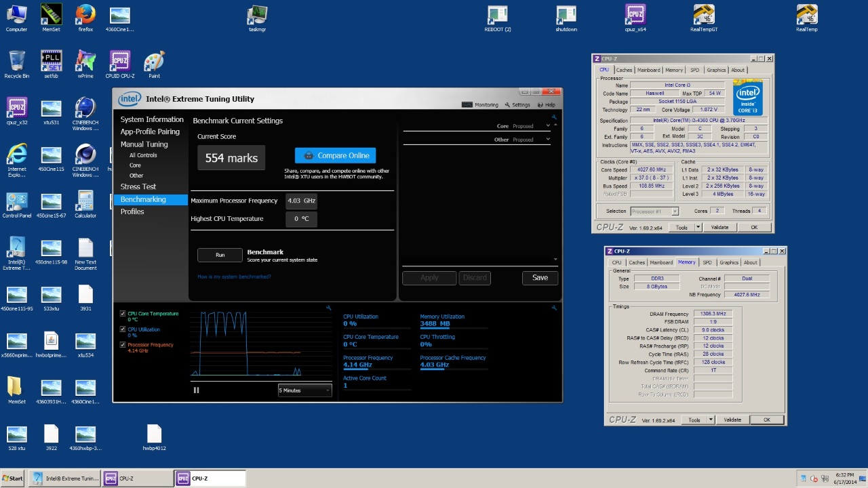The width and height of the screenshot is (868, 488).
Task: Open the MemSet desktop shortcut
Action: [x=51, y=18]
